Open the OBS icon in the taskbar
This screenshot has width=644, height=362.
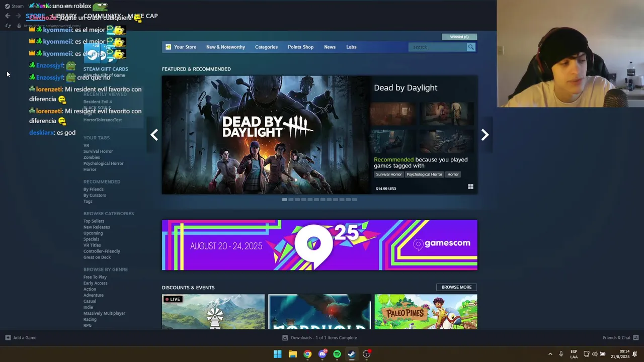click(367, 354)
